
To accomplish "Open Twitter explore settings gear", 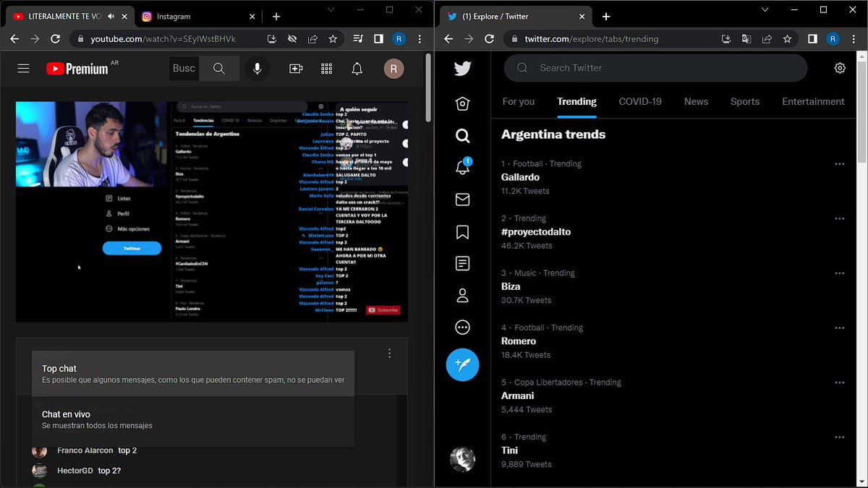I will 840,68.
